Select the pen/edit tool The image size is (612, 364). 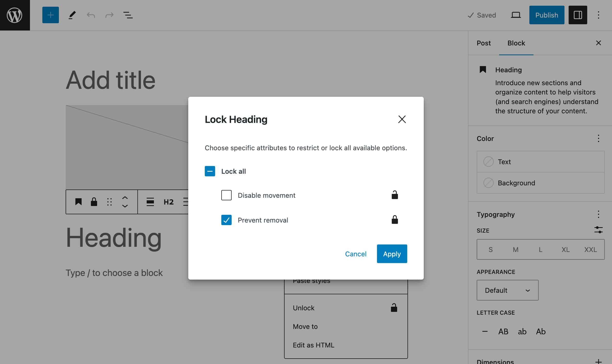coord(72,15)
